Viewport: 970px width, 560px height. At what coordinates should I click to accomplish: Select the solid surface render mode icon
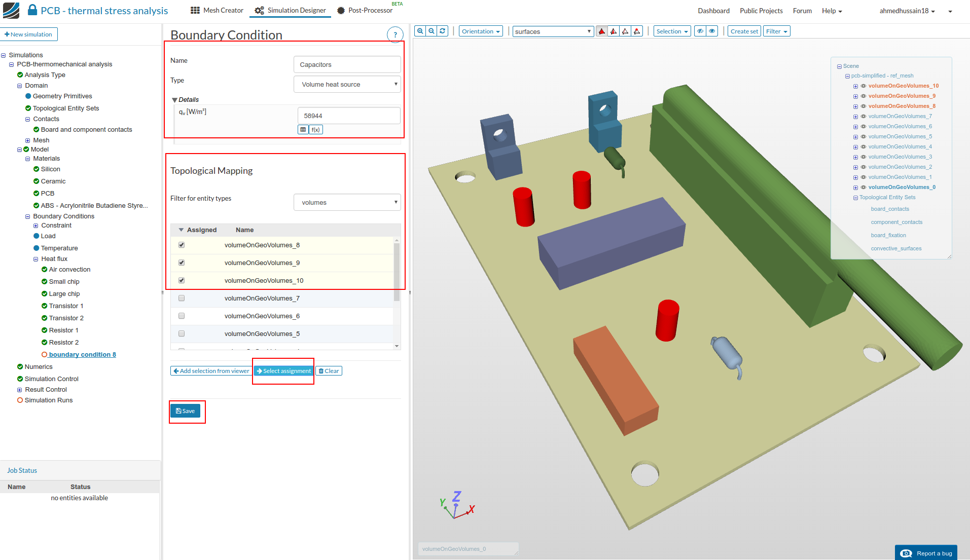(602, 31)
